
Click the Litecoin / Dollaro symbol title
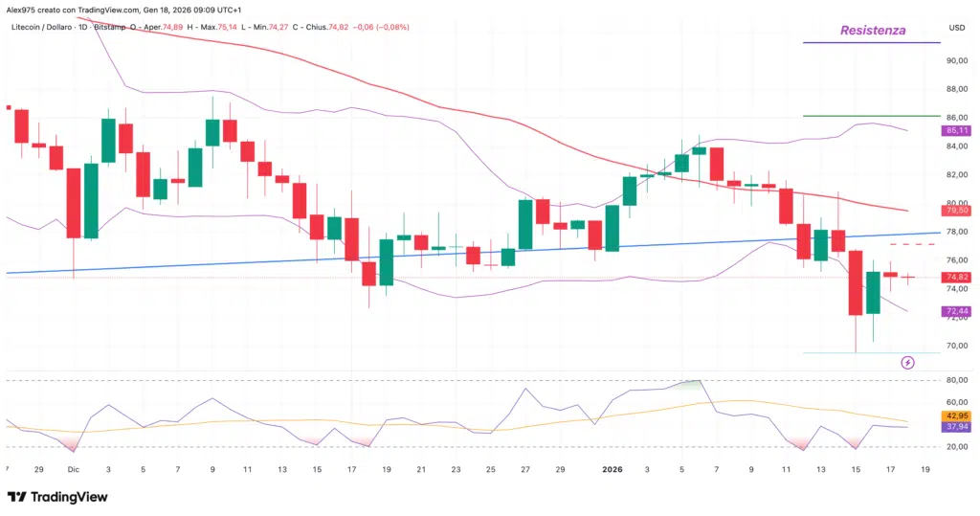coord(46,28)
